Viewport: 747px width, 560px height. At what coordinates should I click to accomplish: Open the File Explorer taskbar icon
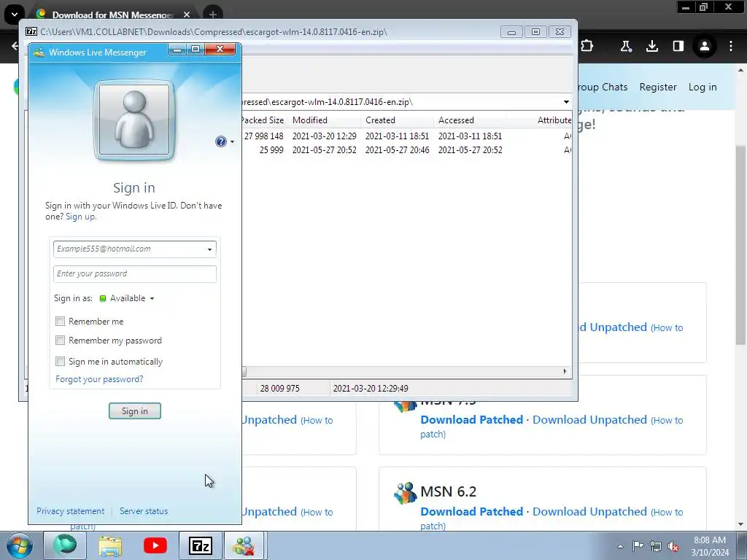pyautogui.click(x=110, y=545)
